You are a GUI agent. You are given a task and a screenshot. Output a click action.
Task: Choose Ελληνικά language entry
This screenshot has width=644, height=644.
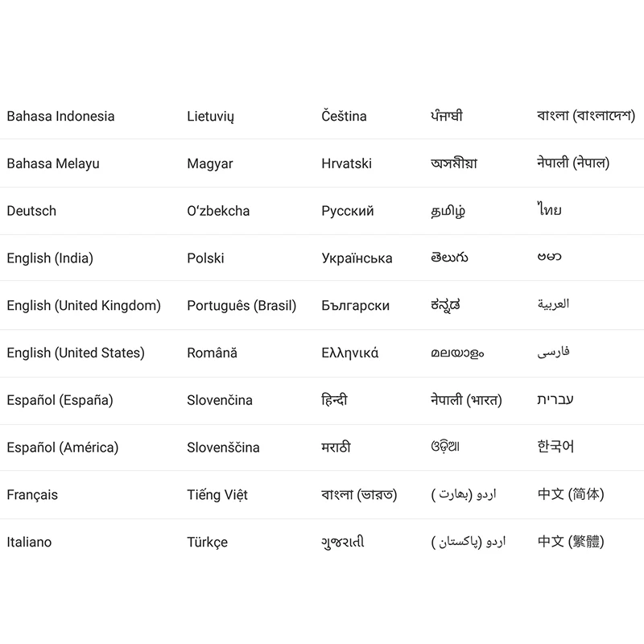(x=350, y=353)
